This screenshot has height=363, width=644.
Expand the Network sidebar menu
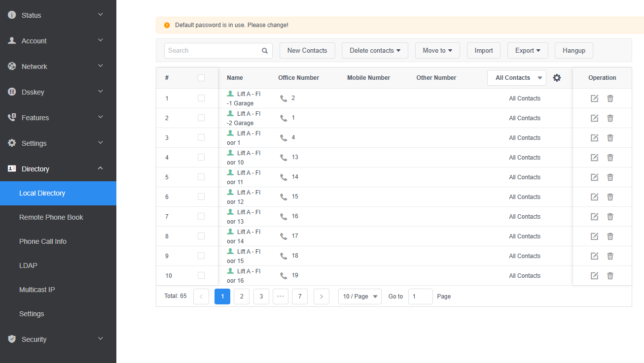pyautogui.click(x=58, y=66)
